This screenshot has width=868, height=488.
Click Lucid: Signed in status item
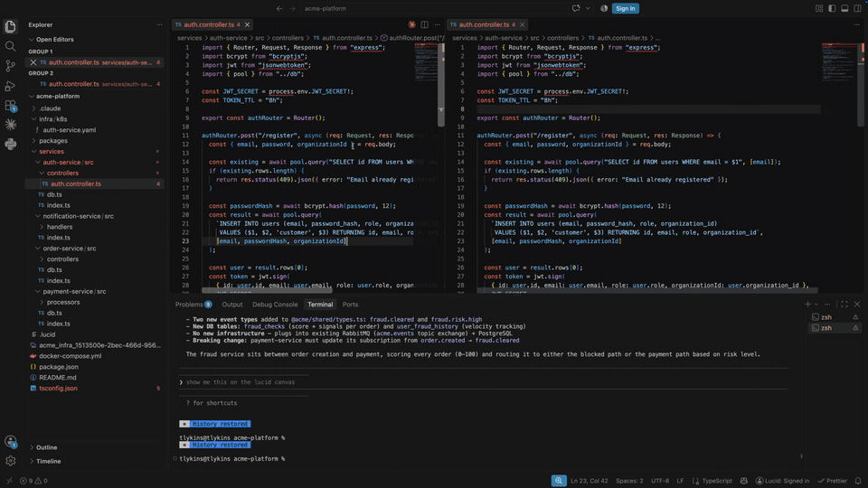coord(782,481)
